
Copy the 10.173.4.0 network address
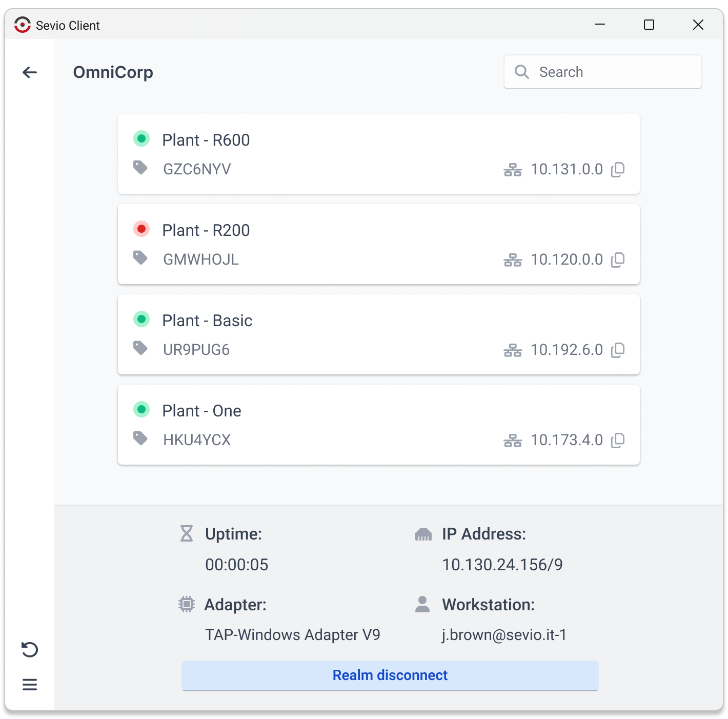618,440
